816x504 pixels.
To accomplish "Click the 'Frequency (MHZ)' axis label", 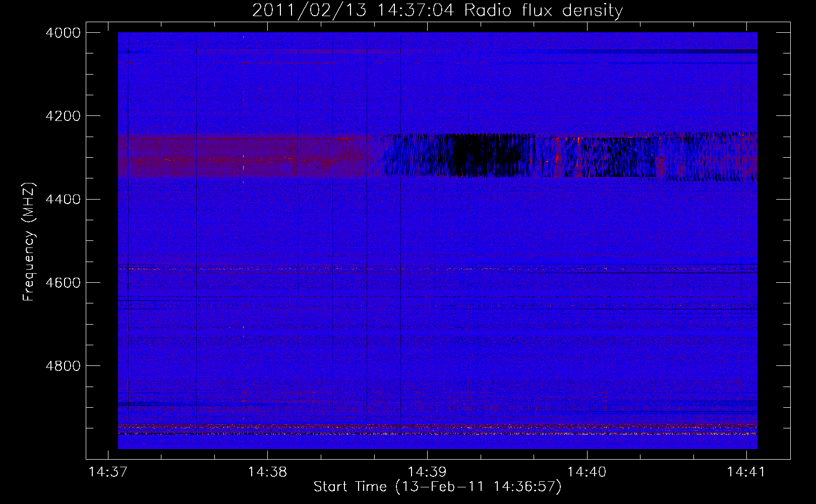I will [29, 242].
